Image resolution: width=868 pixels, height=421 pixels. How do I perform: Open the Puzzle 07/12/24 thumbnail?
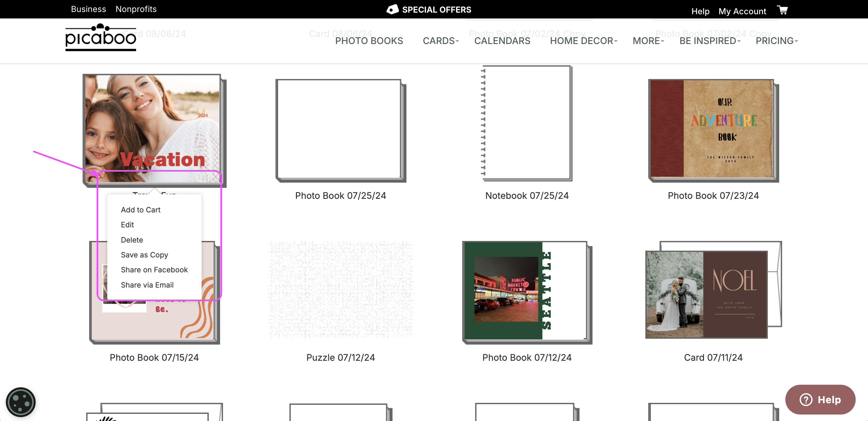pyautogui.click(x=341, y=289)
